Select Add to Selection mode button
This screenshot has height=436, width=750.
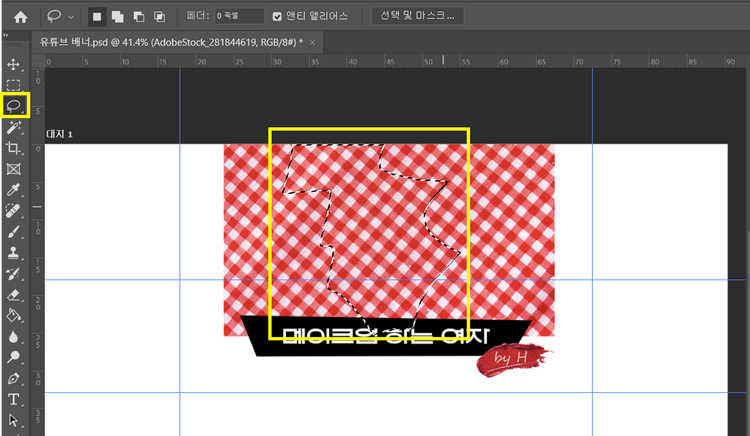118,17
